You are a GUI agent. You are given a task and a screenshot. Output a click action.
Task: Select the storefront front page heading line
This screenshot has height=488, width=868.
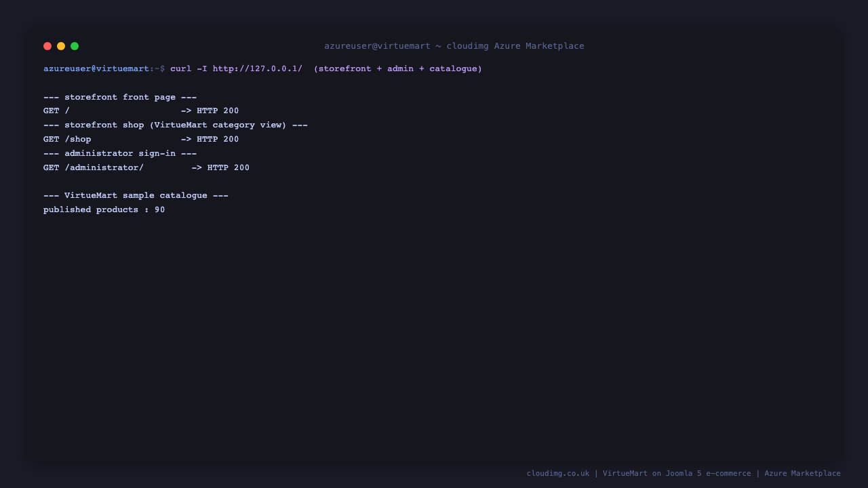120,98
